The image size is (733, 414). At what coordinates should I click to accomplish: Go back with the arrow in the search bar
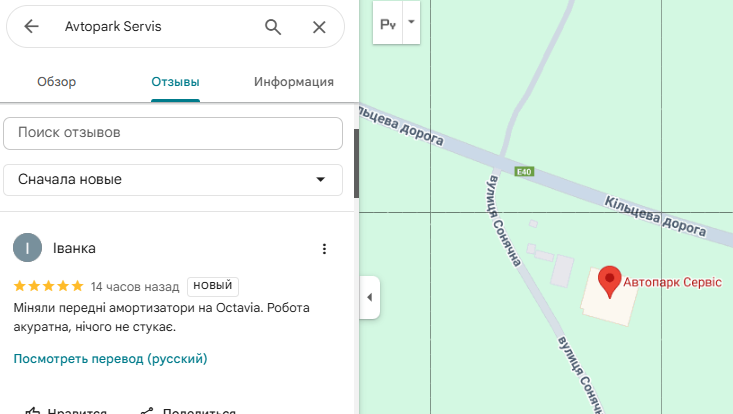click(31, 26)
